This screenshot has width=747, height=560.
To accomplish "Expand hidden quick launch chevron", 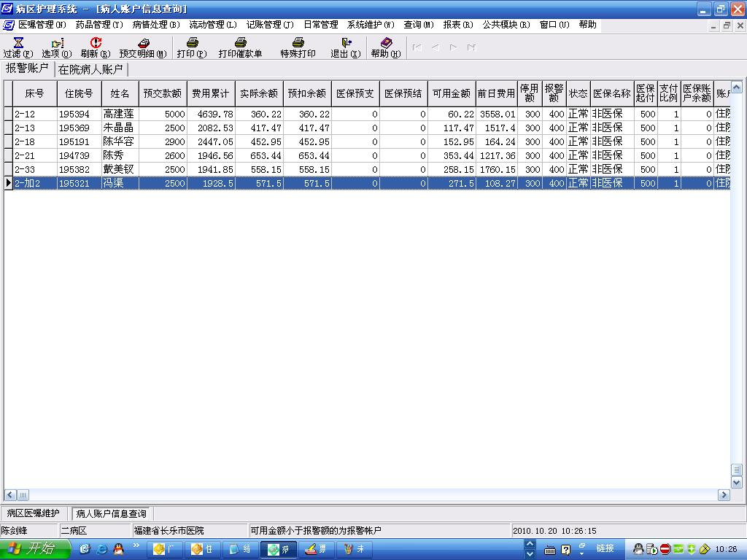I will pyautogui.click(x=136, y=545).
